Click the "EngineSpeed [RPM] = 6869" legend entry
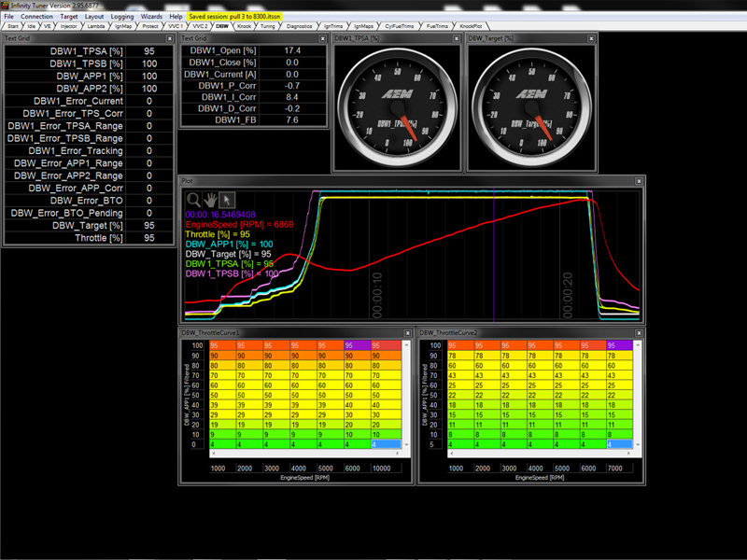The height and width of the screenshot is (560, 747). click(239, 224)
